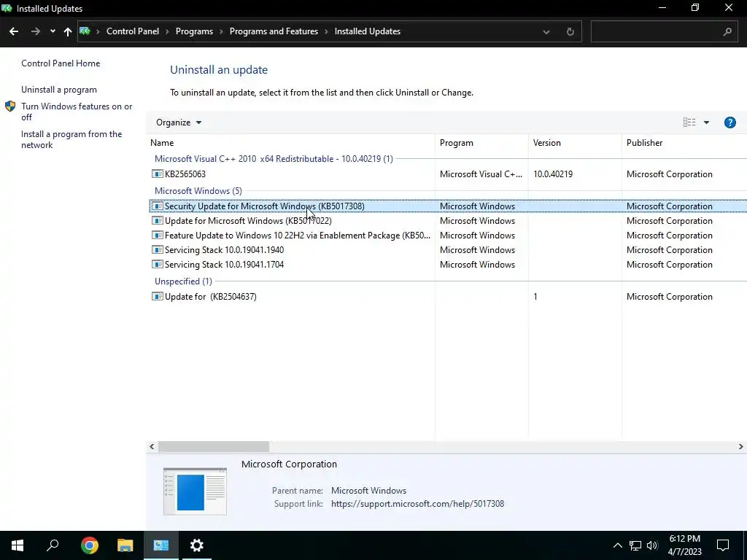747x560 pixels.
Task: Expand address bar history dropdown
Action: [x=546, y=32]
